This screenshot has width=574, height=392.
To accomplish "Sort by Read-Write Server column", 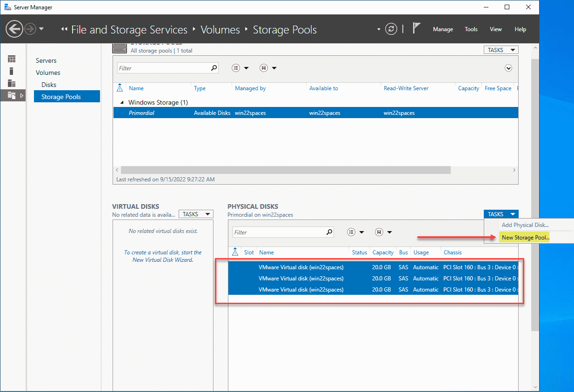I will pyautogui.click(x=406, y=88).
